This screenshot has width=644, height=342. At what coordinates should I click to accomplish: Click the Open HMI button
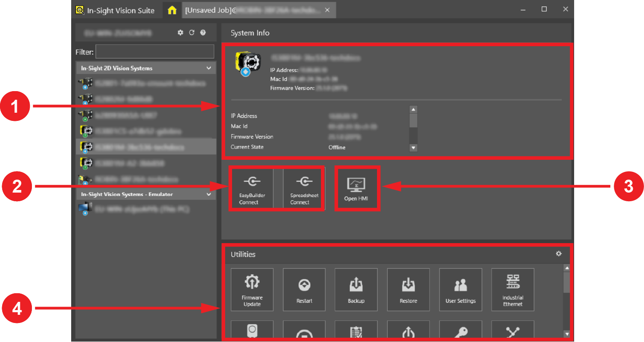click(x=356, y=189)
